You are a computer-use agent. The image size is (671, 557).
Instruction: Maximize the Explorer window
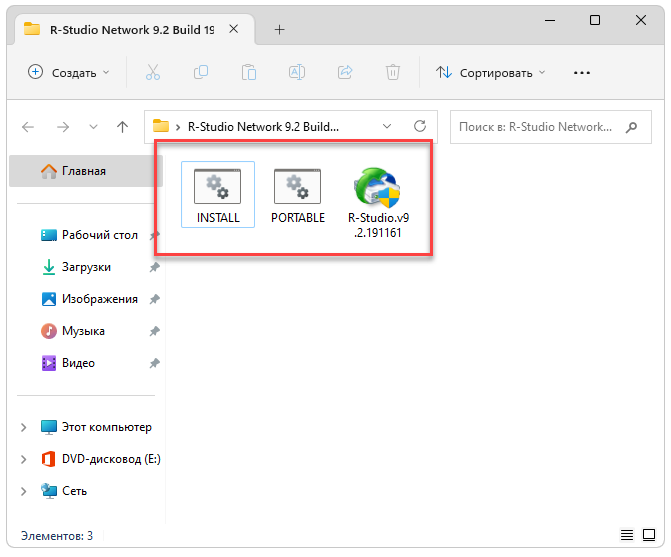[595, 20]
